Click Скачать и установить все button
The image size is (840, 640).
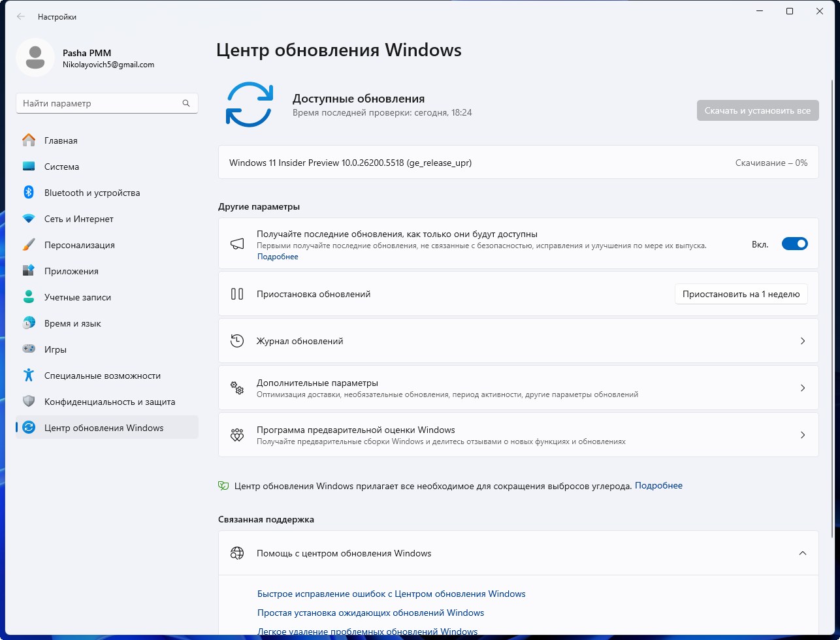click(x=758, y=110)
